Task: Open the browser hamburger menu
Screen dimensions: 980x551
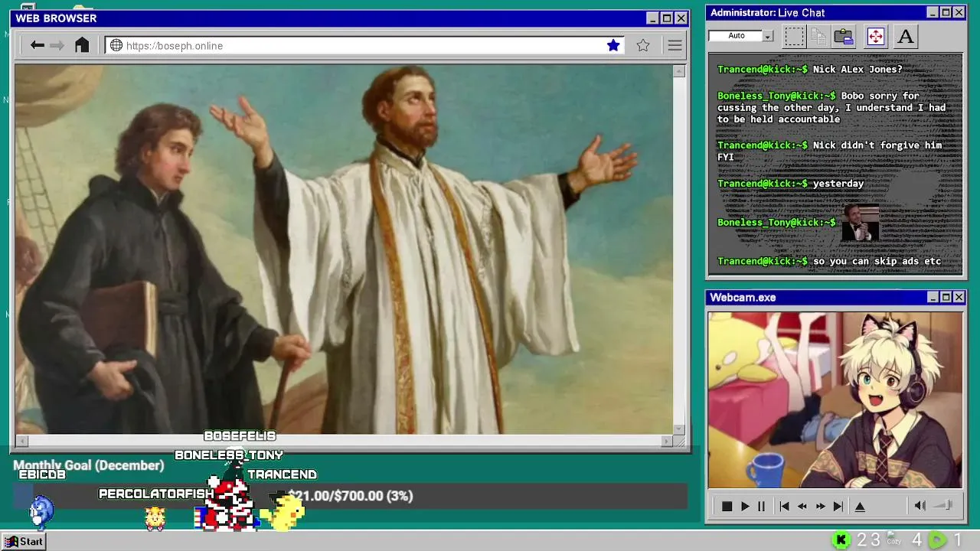Action: pos(675,46)
